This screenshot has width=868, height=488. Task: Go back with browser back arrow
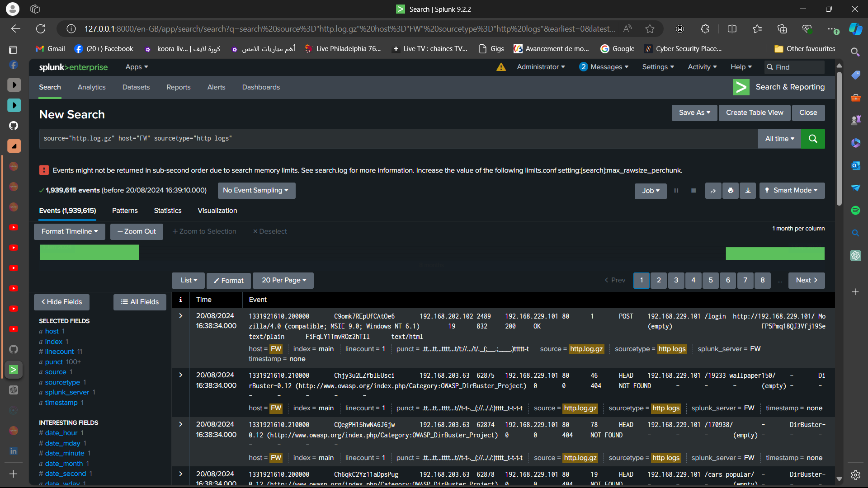pos(16,29)
